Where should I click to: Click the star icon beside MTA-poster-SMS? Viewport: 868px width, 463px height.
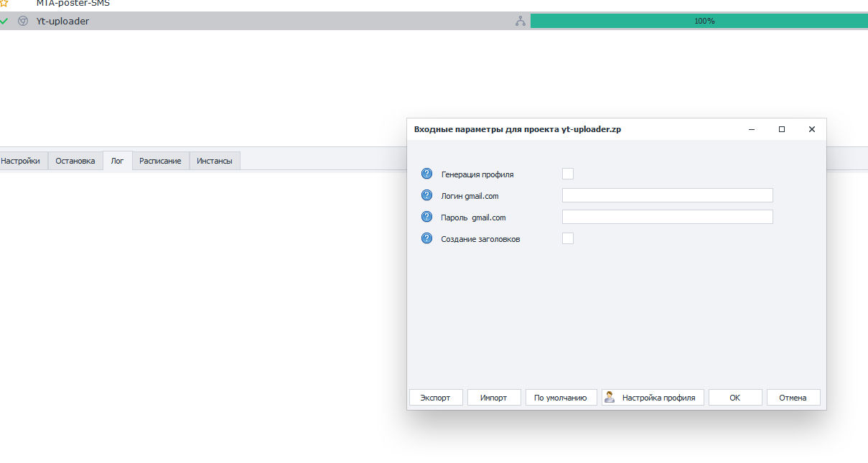tap(4, 3)
